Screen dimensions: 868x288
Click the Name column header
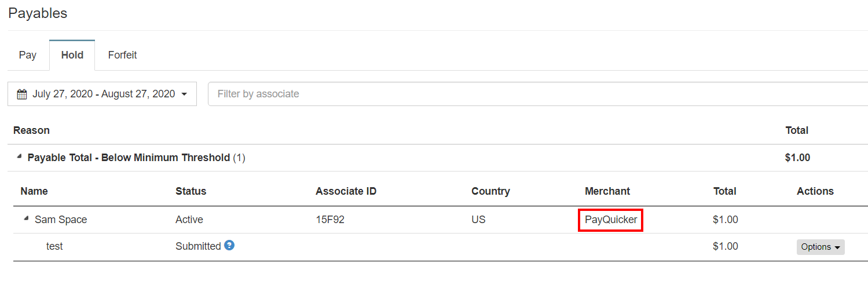[34, 191]
